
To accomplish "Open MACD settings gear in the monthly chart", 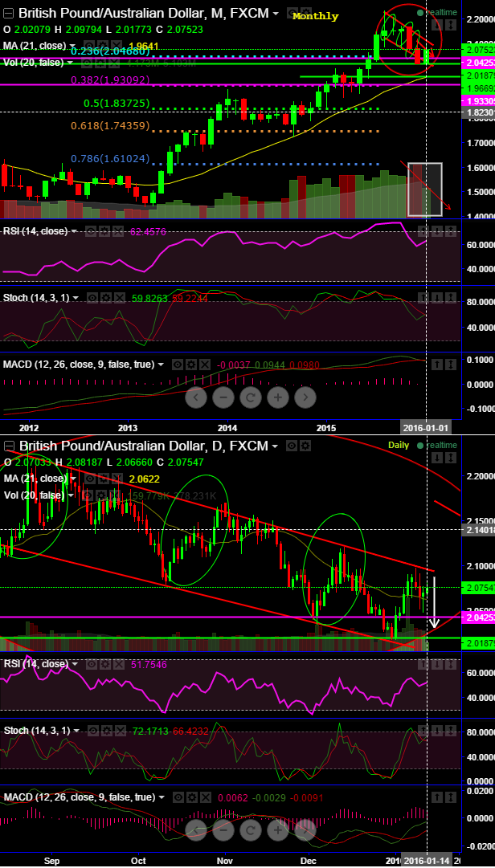I will [191, 365].
